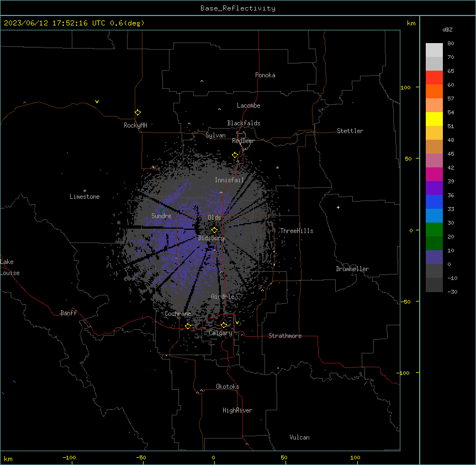Image resolution: width=476 pixels, height=465 pixels.
Task: Select the blue 36 dBZ color swatch
Action: point(434,202)
